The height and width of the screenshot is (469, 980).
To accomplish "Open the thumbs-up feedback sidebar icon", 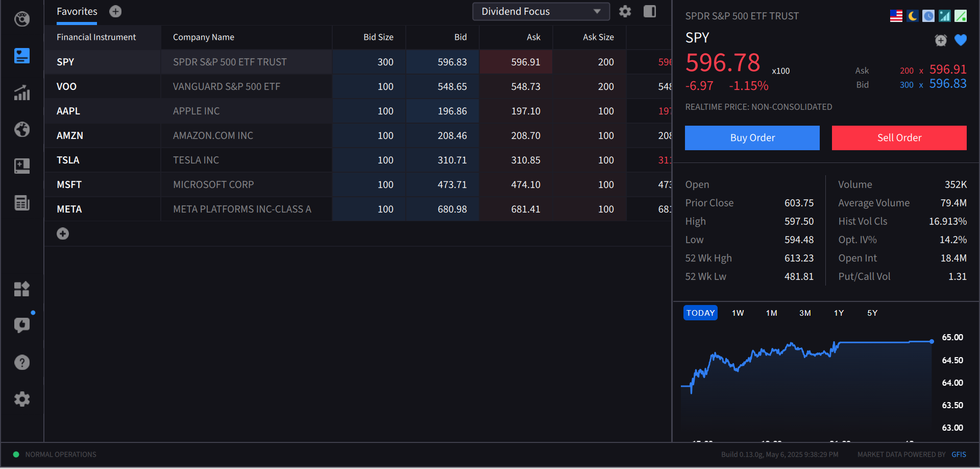I will [x=22, y=325].
